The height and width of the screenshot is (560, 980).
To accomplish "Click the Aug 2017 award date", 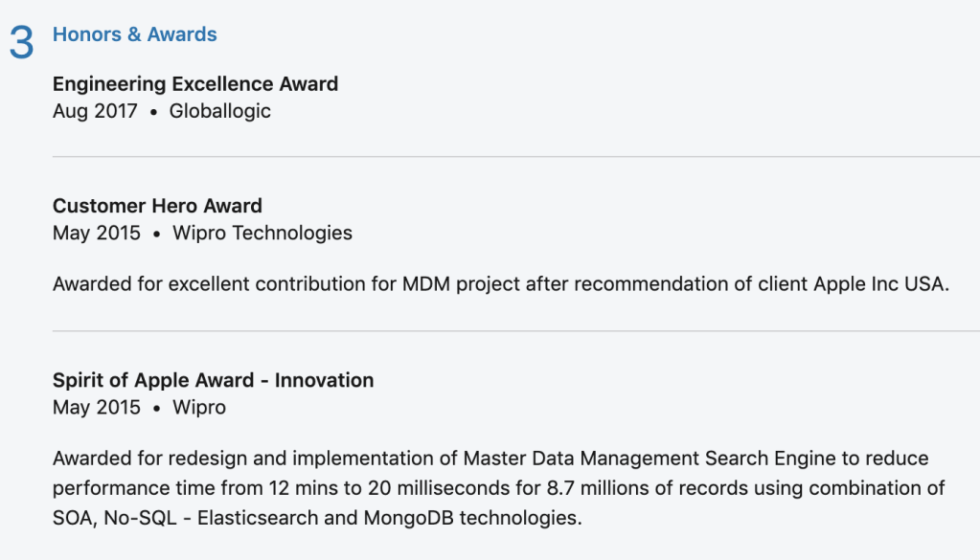I will coord(96,111).
